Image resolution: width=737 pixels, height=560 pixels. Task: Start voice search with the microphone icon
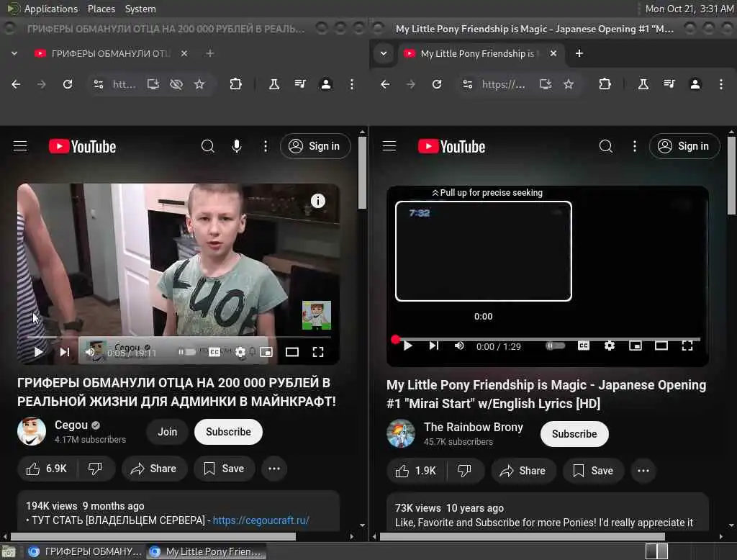click(x=237, y=146)
